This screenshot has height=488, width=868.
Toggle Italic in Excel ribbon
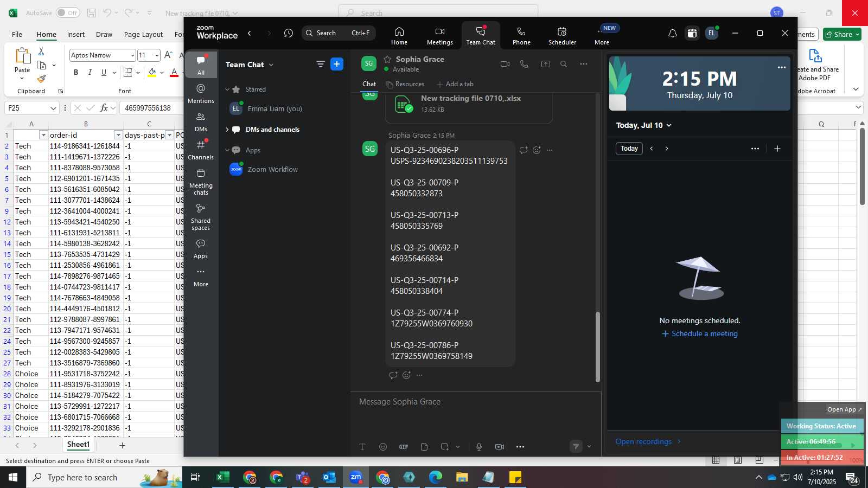pyautogui.click(x=90, y=73)
